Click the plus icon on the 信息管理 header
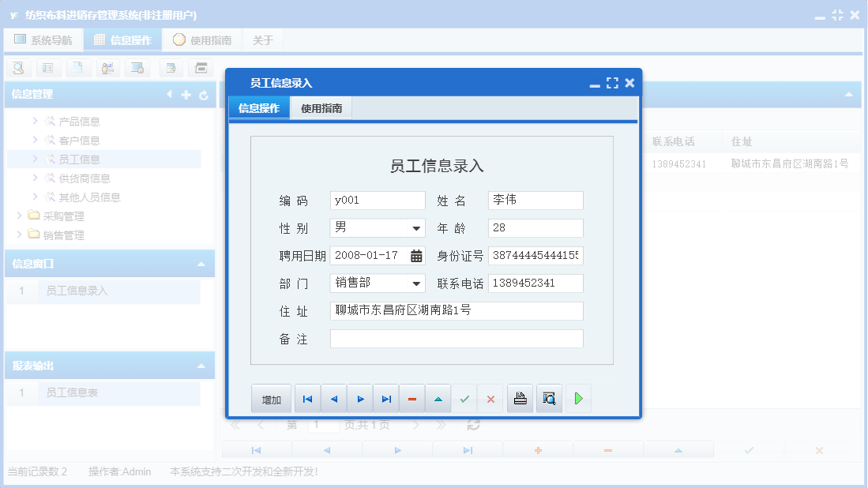This screenshot has height=488, width=868. point(186,94)
